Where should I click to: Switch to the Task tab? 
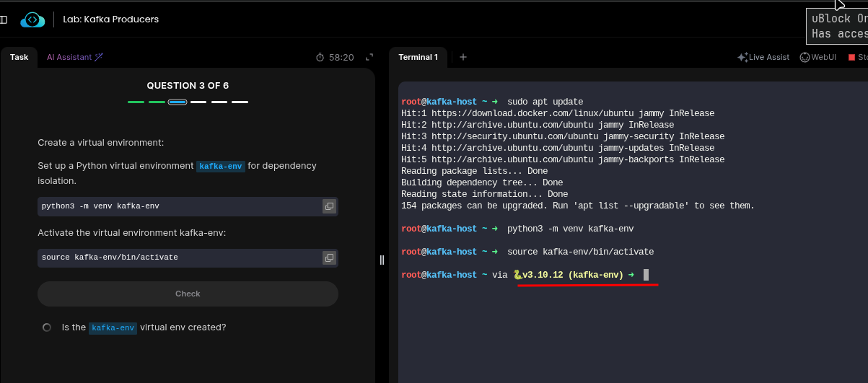tap(19, 57)
